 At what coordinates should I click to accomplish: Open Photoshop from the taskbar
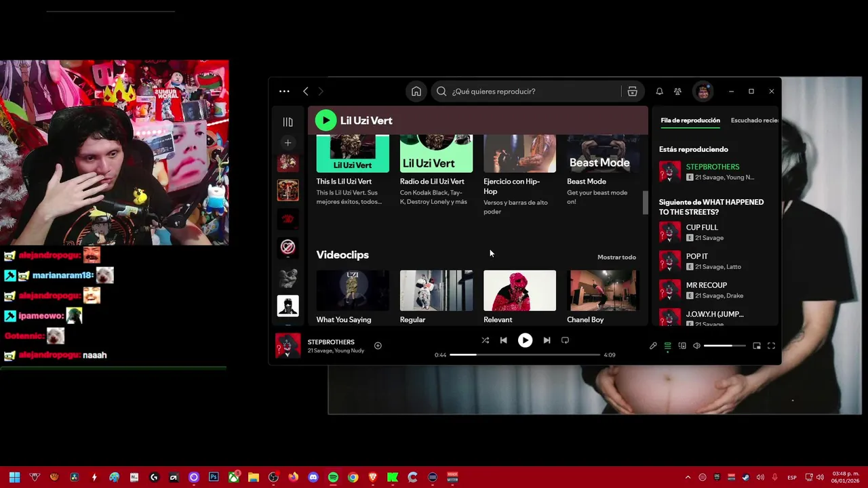214,477
